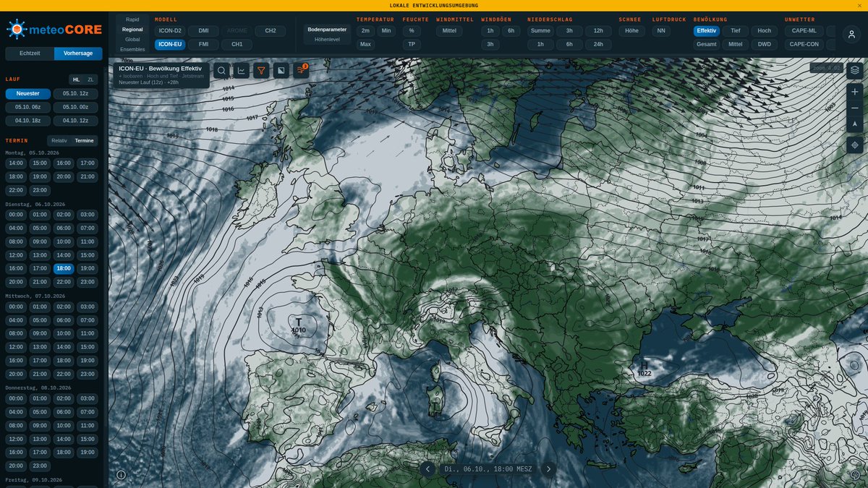Image resolution: width=868 pixels, height=488 pixels.
Task: Select Schnee Höhe parameter
Action: [631, 31]
